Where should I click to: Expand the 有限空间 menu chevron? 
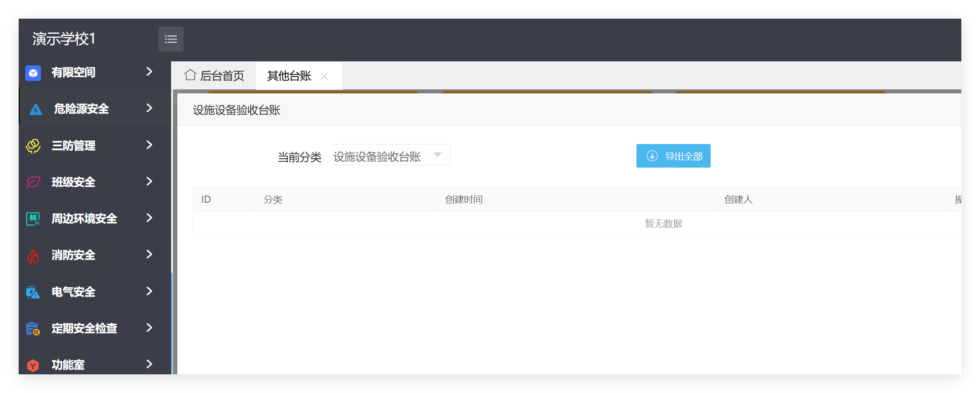pos(149,72)
